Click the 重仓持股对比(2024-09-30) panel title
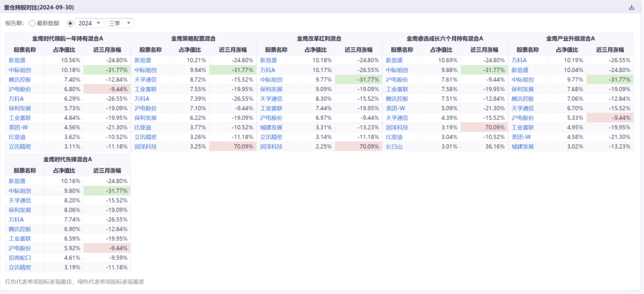This screenshot has width=644, height=294. pyautogui.click(x=39, y=7)
